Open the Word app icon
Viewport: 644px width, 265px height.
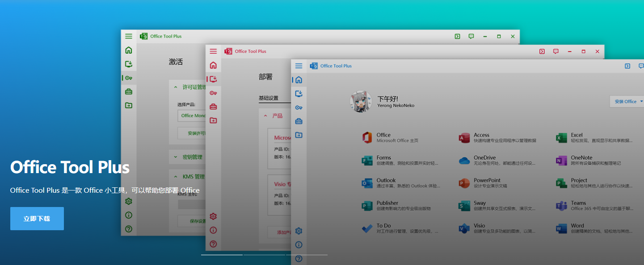(x=561, y=228)
